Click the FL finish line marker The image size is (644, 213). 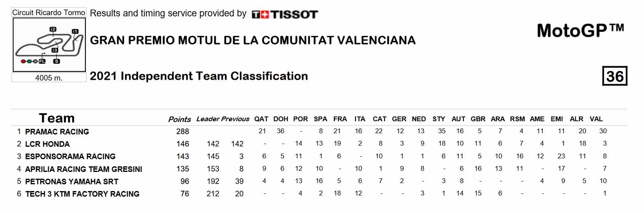pyautogui.click(x=42, y=61)
